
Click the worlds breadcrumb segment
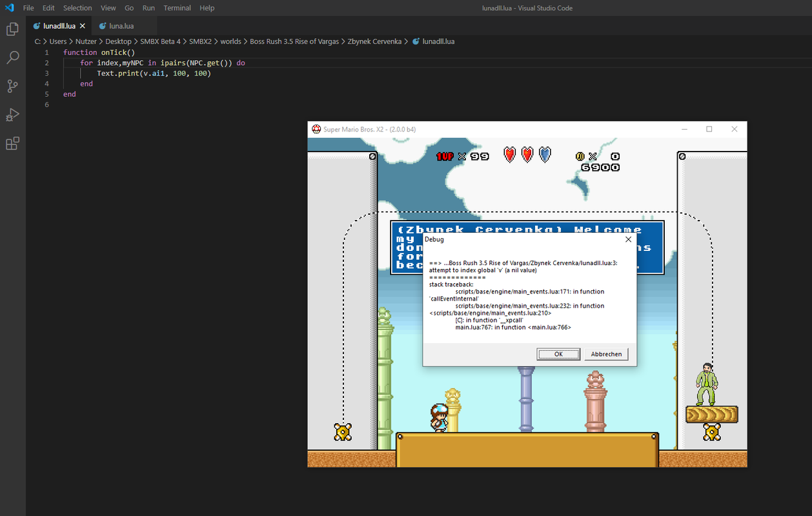pyautogui.click(x=230, y=41)
